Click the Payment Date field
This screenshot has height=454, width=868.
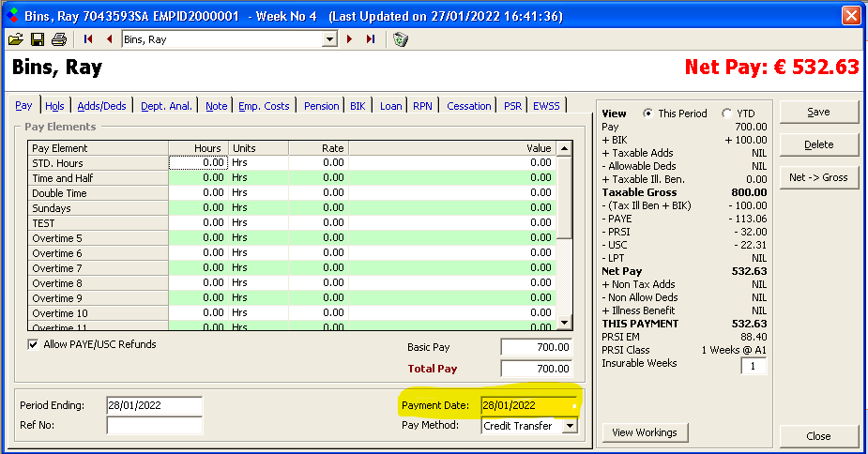(x=527, y=405)
